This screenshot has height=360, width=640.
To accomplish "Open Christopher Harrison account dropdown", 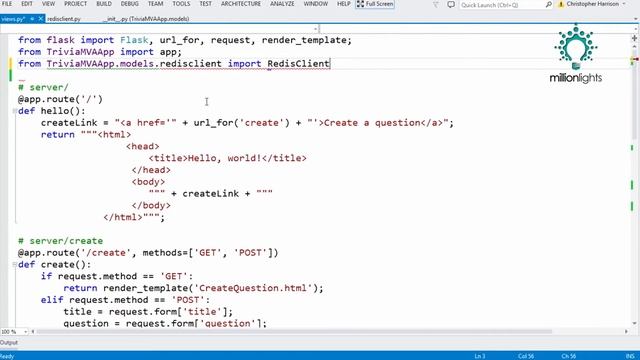I will pyautogui.click(x=596, y=4).
